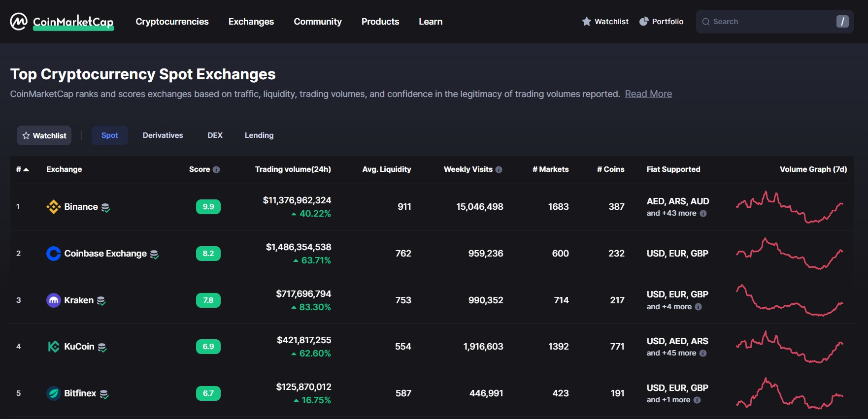Click Binance 7d volume graph
Screen dimensions: 868x419
(790, 207)
